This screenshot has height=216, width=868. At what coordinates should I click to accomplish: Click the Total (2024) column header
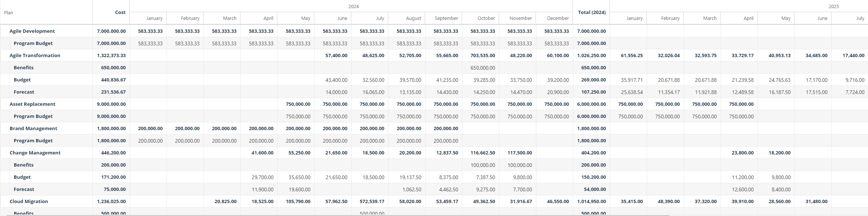(x=592, y=12)
